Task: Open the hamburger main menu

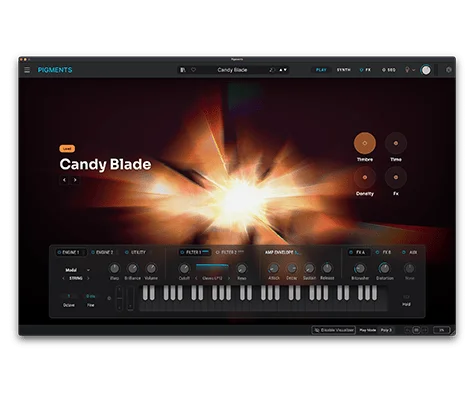Action: (x=27, y=70)
